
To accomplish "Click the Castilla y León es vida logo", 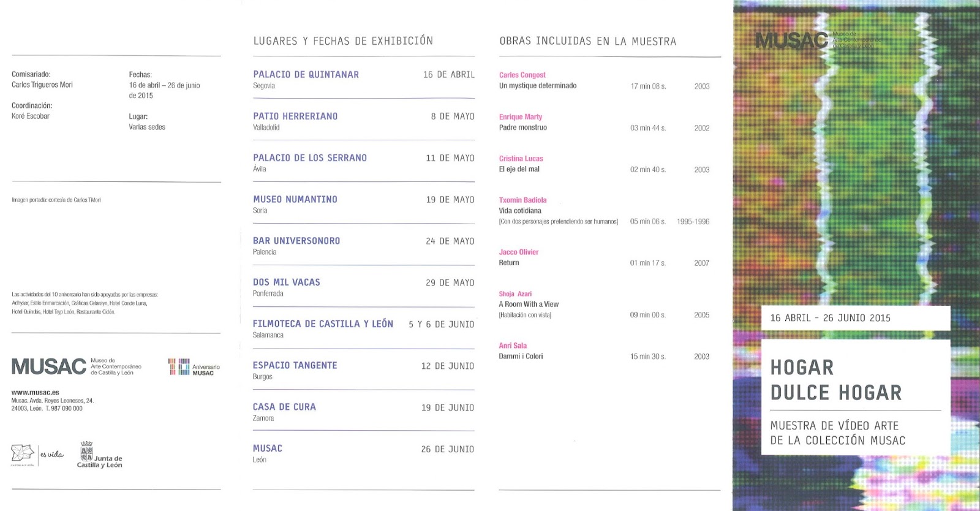I will 23,454.
